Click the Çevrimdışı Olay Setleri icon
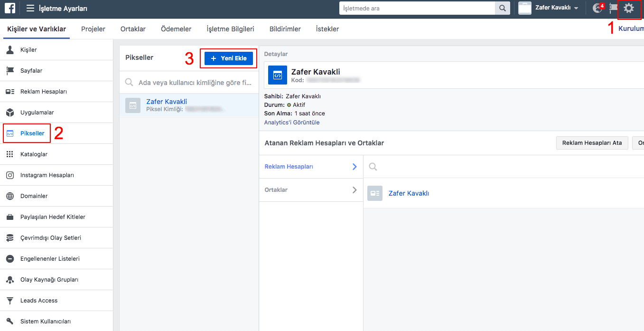 (x=10, y=238)
